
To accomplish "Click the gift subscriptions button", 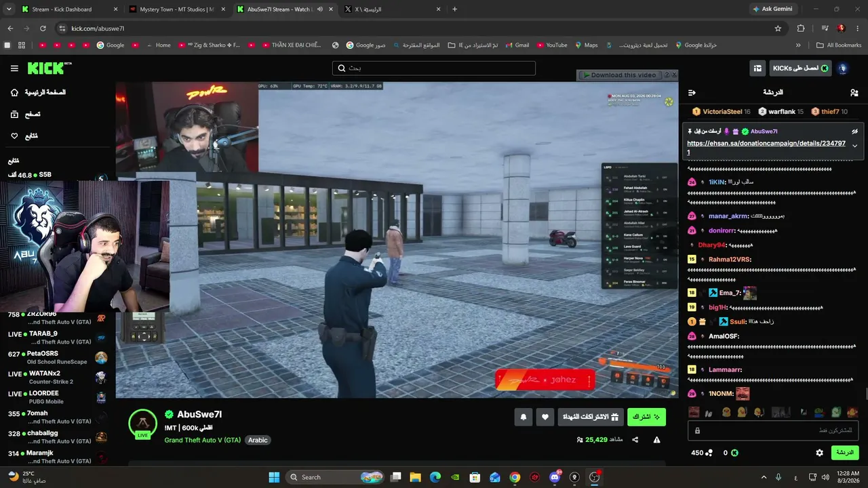I will (x=591, y=418).
